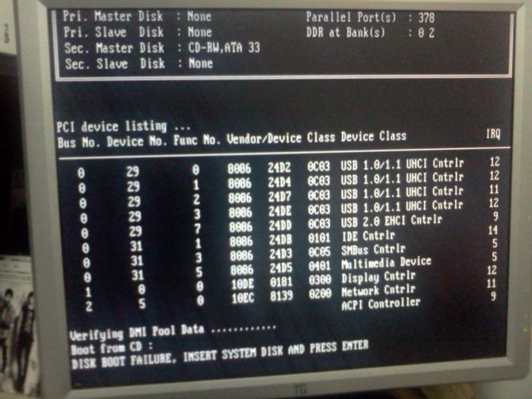Click the 'IDE Cntrlr' entry

(x=368, y=236)
